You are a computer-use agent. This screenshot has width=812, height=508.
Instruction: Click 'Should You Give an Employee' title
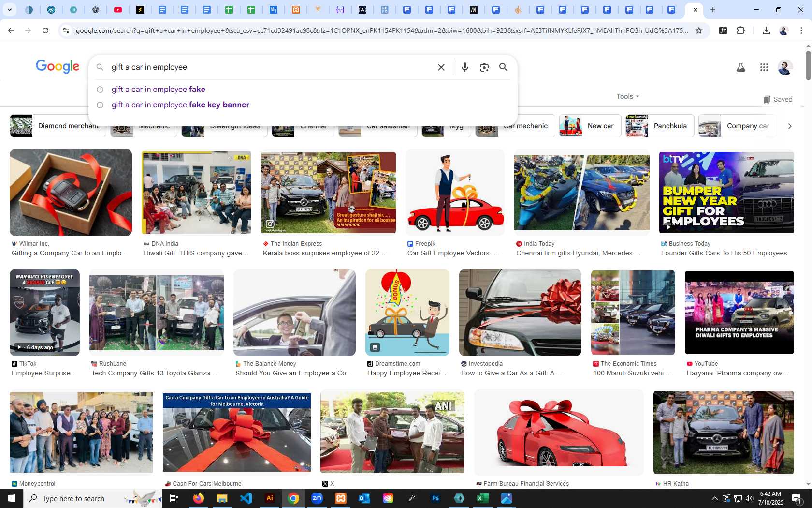(x=294, y=373)
